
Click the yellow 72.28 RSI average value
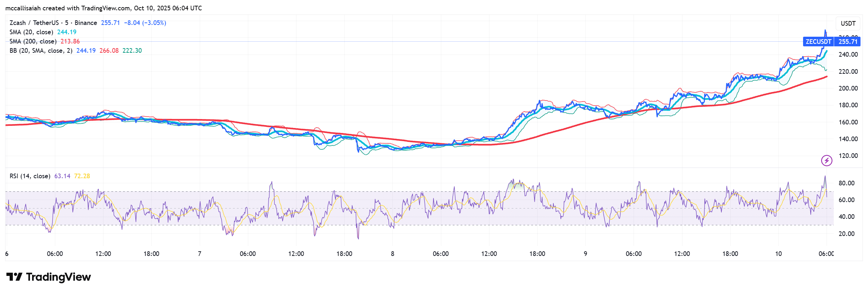[x=82, y=176]
